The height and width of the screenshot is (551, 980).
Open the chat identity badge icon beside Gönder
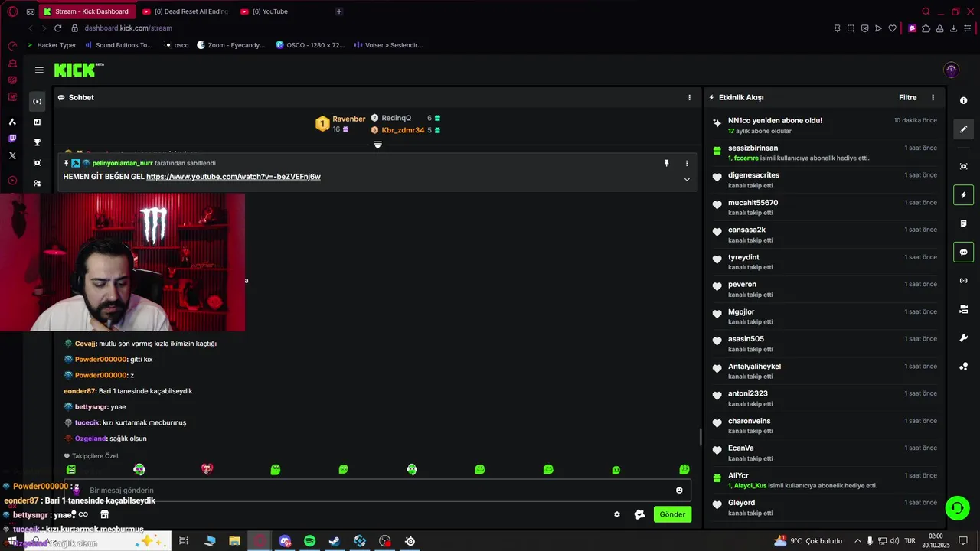click(639, 514)
